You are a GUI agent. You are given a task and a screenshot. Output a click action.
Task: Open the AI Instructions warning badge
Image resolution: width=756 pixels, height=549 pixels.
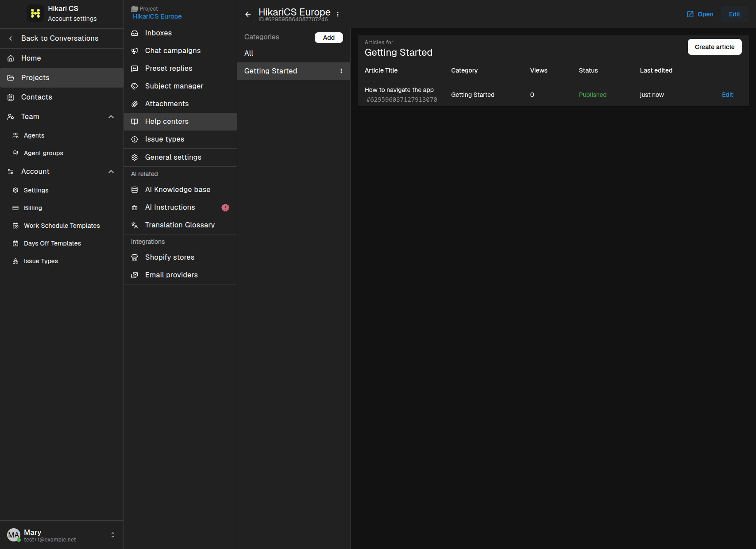point(225,207)
